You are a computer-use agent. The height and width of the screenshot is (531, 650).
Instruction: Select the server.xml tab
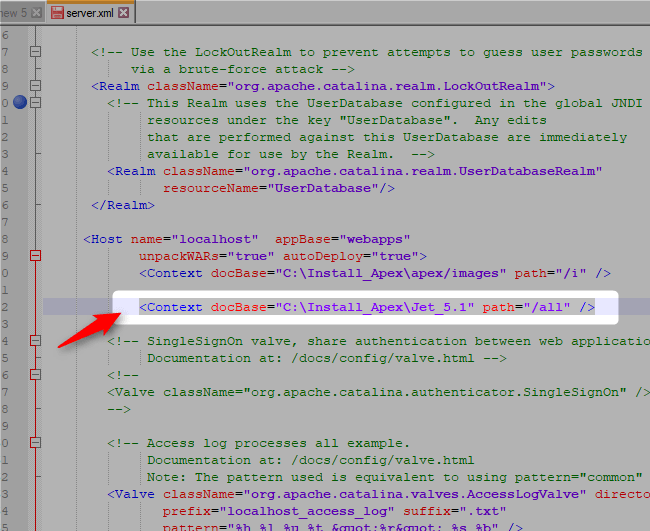pyautogui.click(x=89, y=13)
